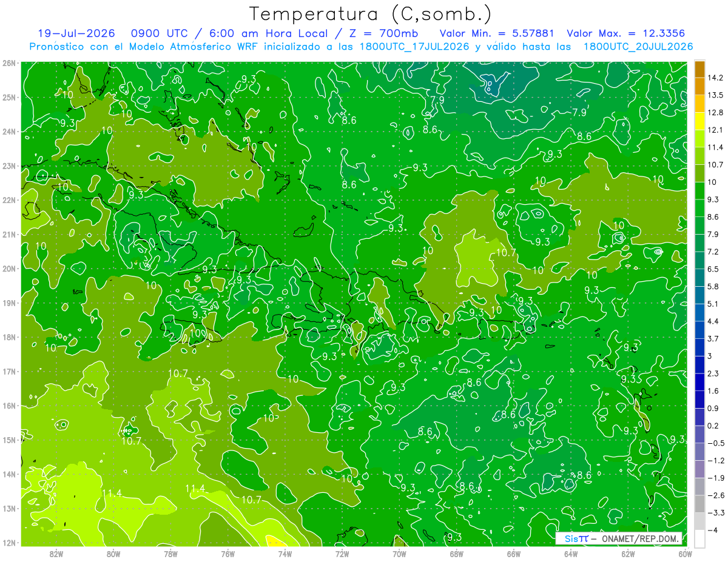Click the colorbar scale label "-0.5"

pos(715,443)
